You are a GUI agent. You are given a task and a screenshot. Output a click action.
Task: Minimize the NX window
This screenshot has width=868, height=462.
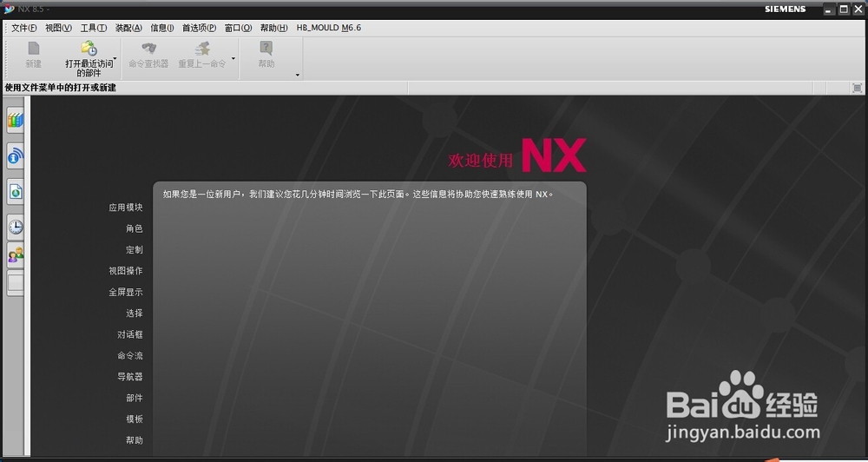829,10
